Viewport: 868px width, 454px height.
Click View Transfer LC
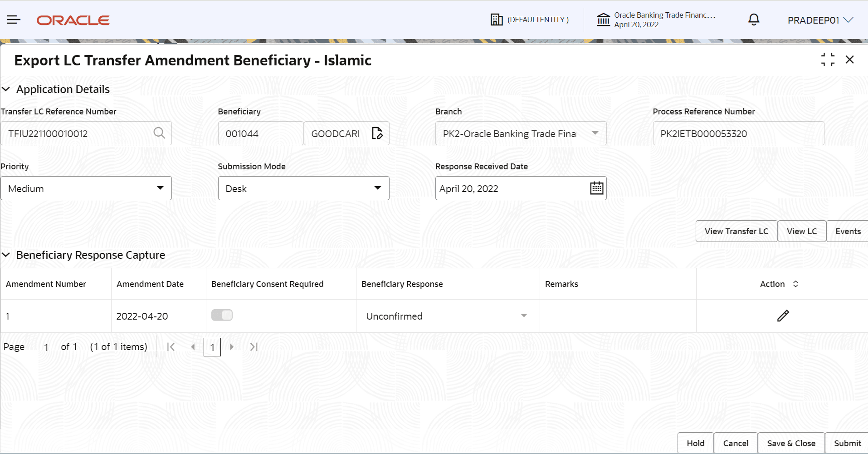(736, 231)
